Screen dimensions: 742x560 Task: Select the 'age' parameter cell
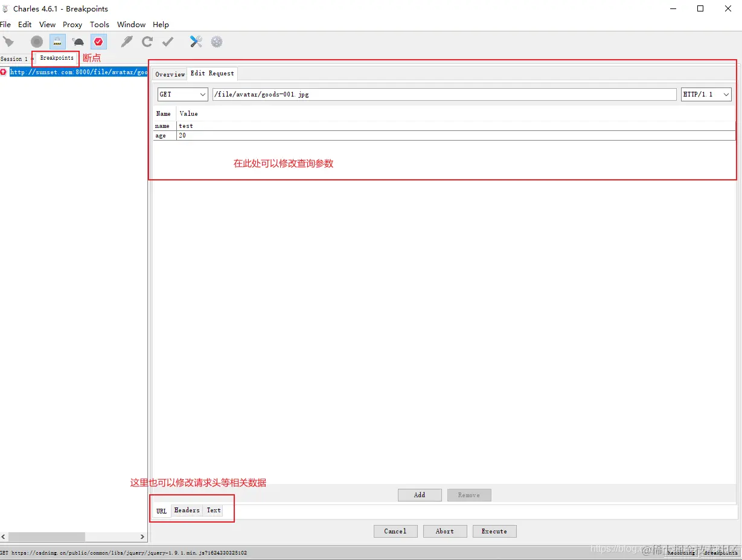pyautogui.click(x=165, y=136)
